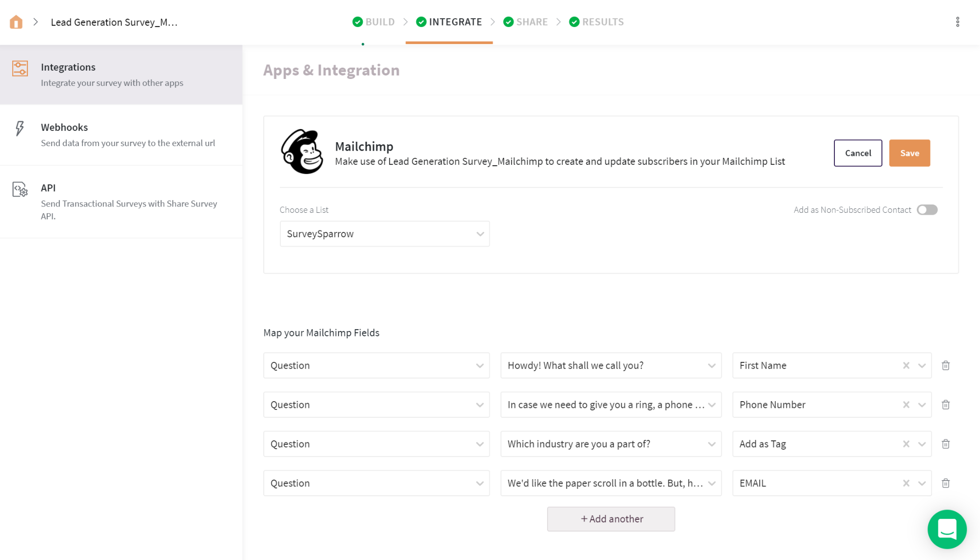The width and height of the screenshot is (980, 560).
Task: Cancel the Mailchimp integration setup
Action: tap(857, 153)
